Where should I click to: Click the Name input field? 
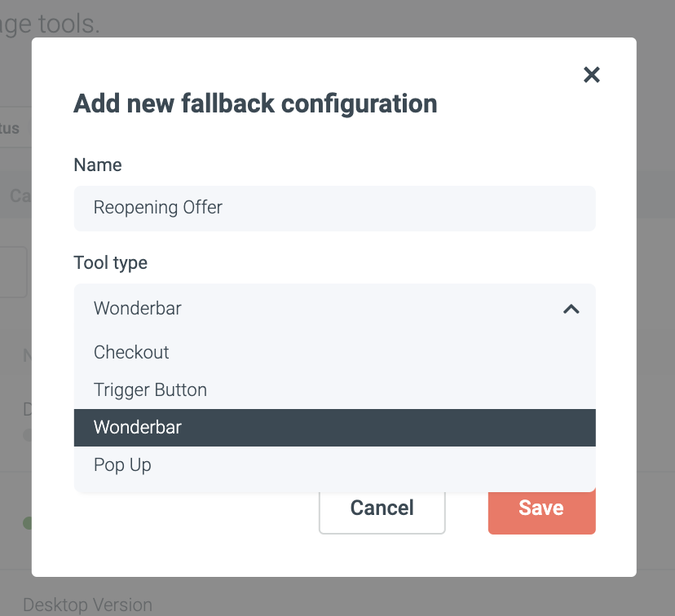[334, 208]
